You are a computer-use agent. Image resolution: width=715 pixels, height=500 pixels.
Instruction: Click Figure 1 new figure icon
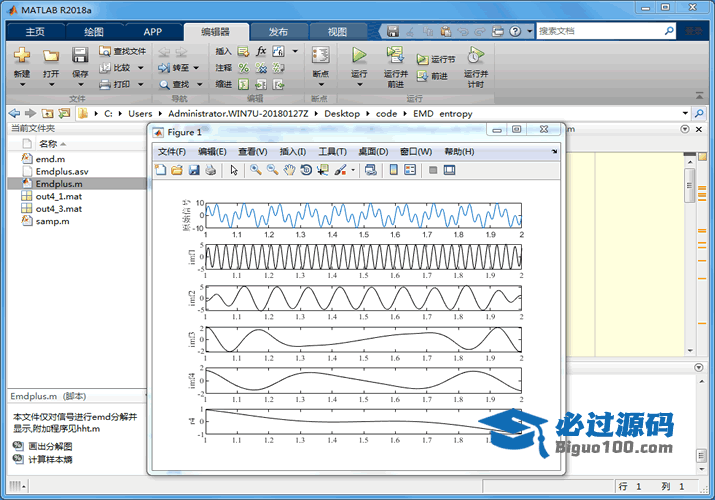(x=161, y=170)
